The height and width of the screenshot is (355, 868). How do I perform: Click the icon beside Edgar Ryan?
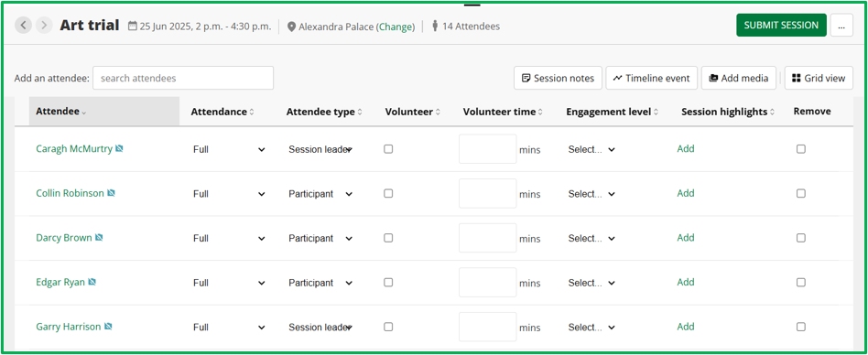(x=92, y=282)
